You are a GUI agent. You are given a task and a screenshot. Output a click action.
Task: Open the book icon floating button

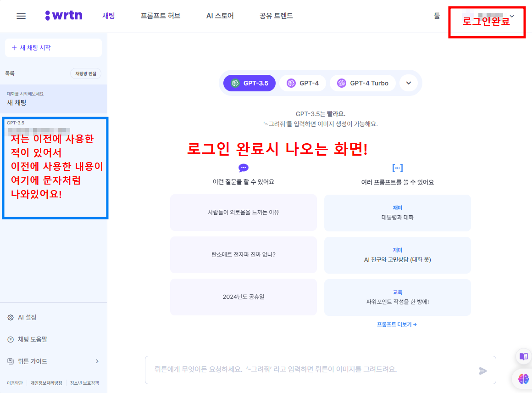click(524, 356)
